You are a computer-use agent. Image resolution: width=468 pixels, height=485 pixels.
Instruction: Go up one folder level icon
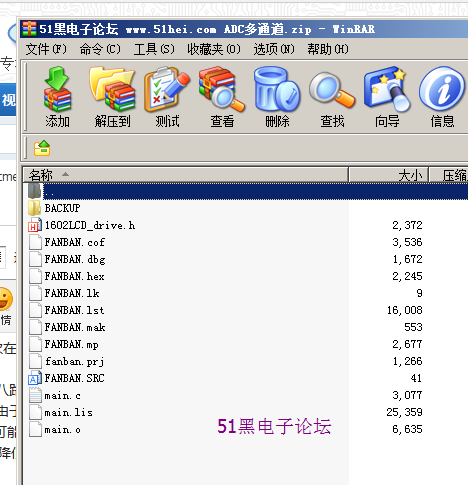tap(42, 148)
